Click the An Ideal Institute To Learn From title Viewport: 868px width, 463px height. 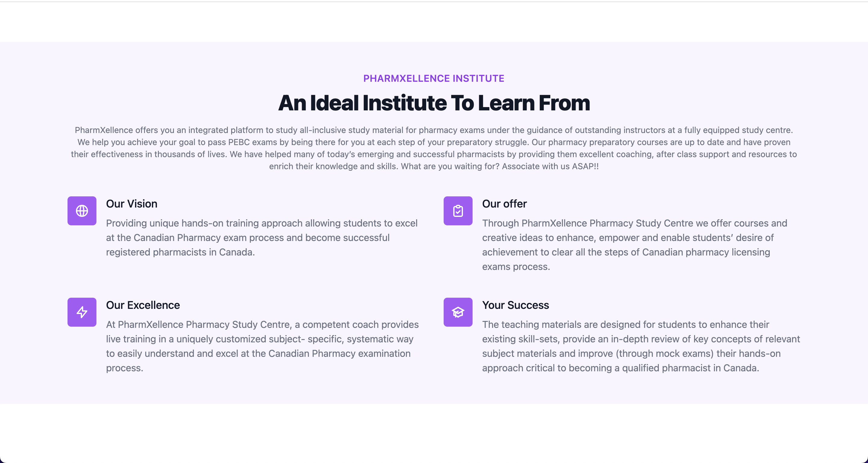click(x=434, y=103)
